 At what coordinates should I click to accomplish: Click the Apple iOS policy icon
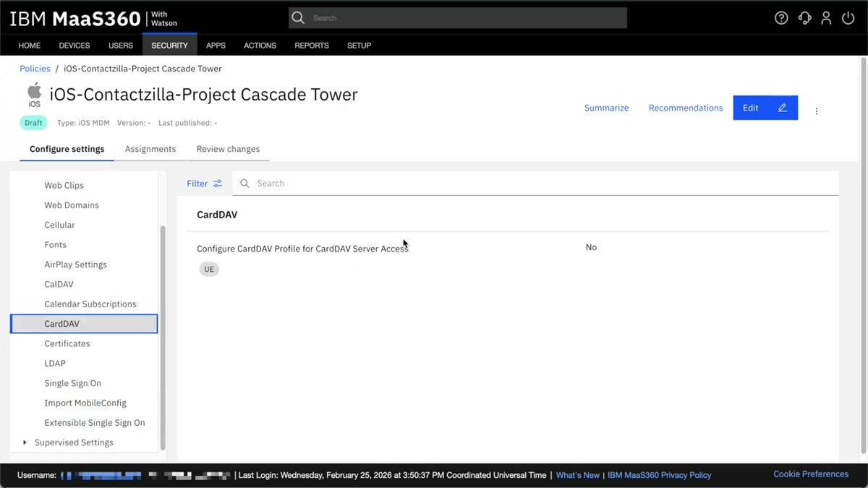pos(34,95)
